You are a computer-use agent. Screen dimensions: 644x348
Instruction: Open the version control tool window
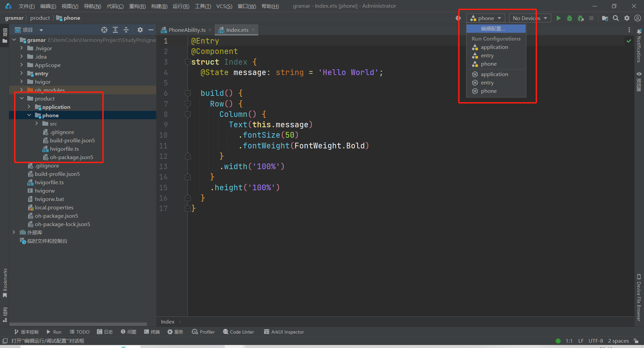(26, 332)
